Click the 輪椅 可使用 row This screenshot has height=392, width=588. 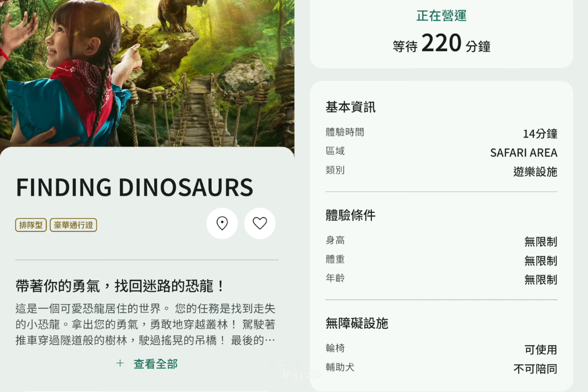[x=442, y=349]
